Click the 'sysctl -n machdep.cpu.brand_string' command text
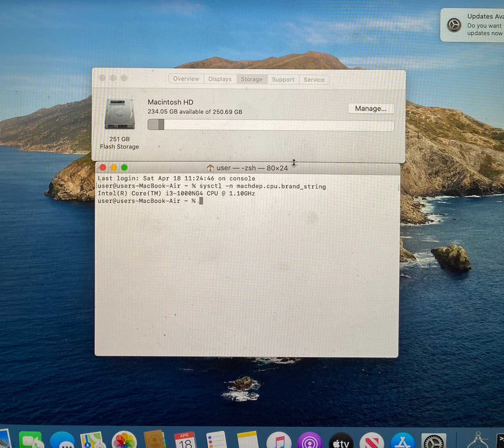This screenshot has width=504, height=448. [x=262, y=186]
